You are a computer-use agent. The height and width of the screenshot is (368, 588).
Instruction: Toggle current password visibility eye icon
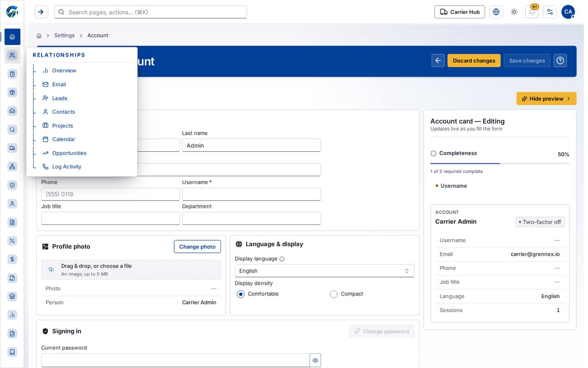pos(315,360)
